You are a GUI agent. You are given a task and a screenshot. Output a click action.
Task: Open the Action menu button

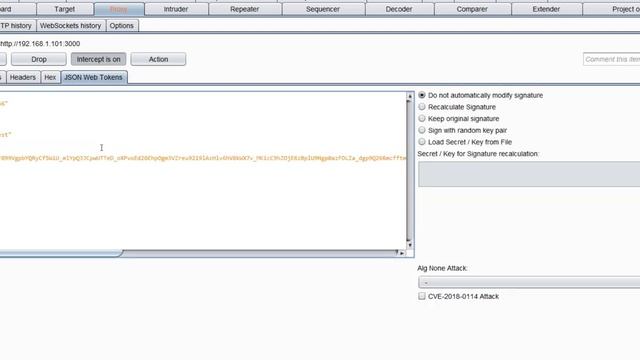coord(158,59)
